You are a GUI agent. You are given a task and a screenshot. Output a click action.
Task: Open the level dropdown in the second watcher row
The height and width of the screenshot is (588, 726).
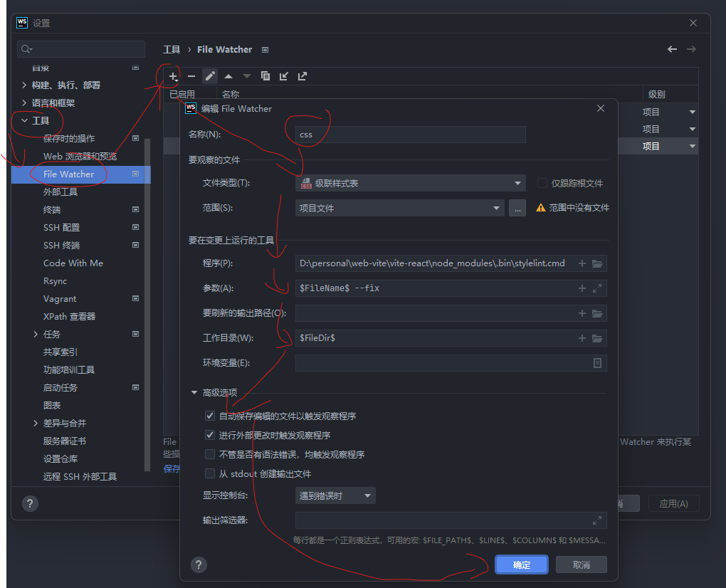click(693, 129)
